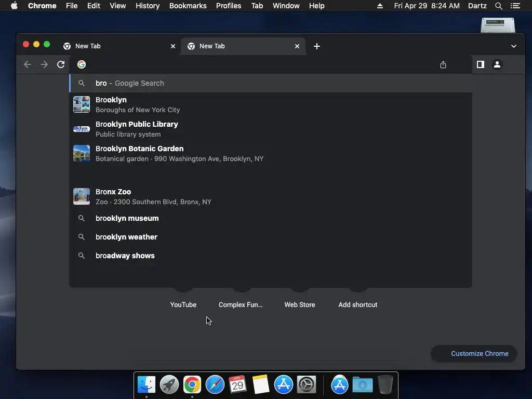Click the Brooklyn Botanic Garden thumbnail
The height and width of the screenshot is (399, 532).
pos(82,153)
